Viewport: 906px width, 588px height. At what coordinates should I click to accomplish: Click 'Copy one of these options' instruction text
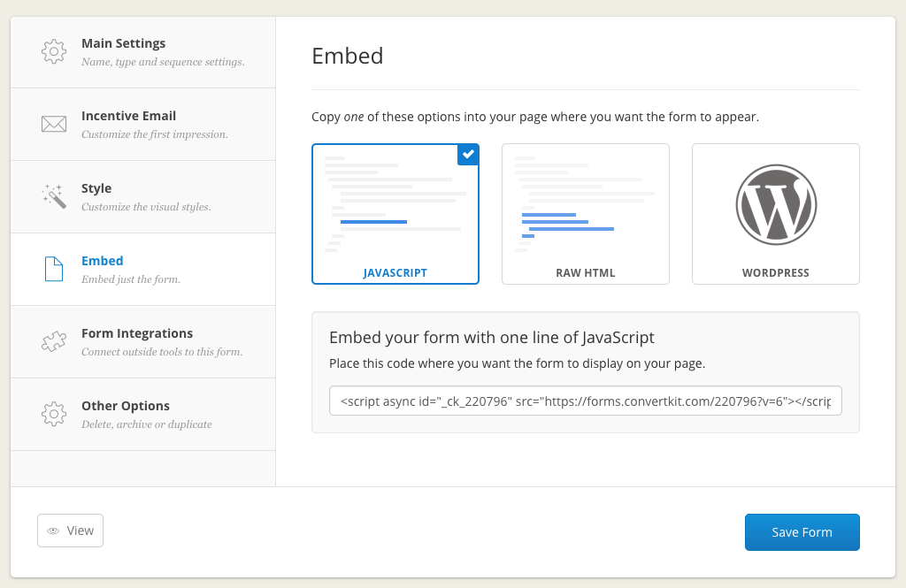[x=535, y=117]
